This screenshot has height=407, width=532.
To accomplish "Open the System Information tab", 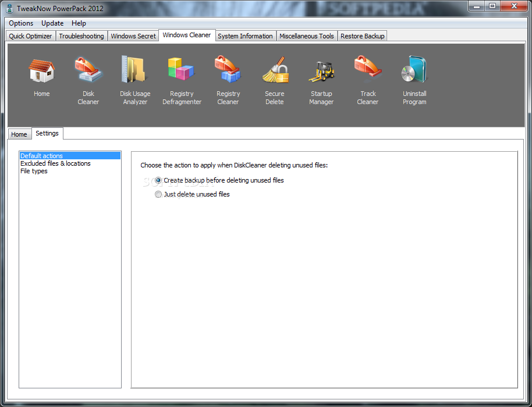I will pos(245,36).
